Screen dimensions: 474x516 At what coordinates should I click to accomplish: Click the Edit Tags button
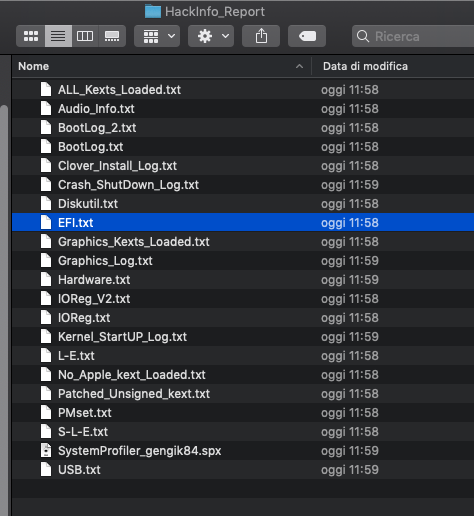307,36
